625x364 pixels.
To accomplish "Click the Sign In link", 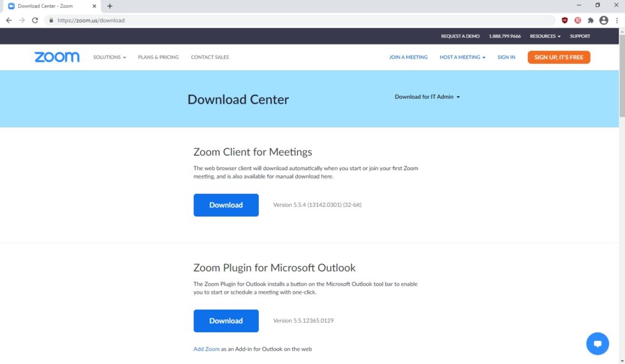I will click(x=506, y=57).
